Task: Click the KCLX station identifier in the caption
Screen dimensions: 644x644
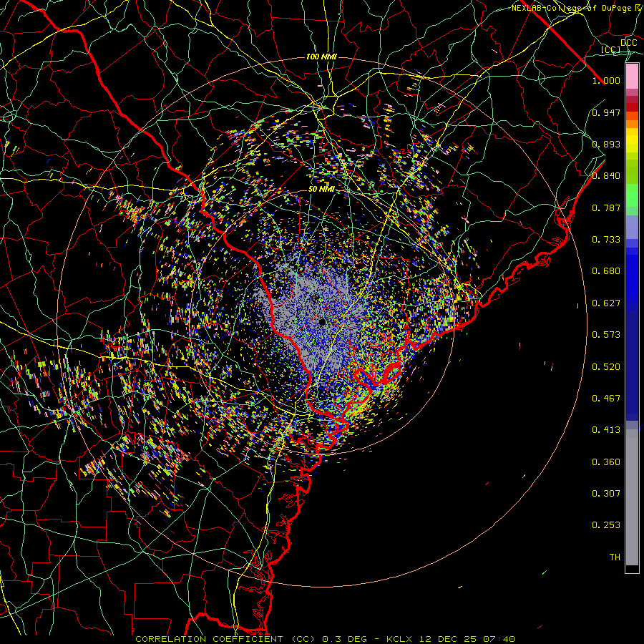Action: pyautogui.click(x=401, y=639)
